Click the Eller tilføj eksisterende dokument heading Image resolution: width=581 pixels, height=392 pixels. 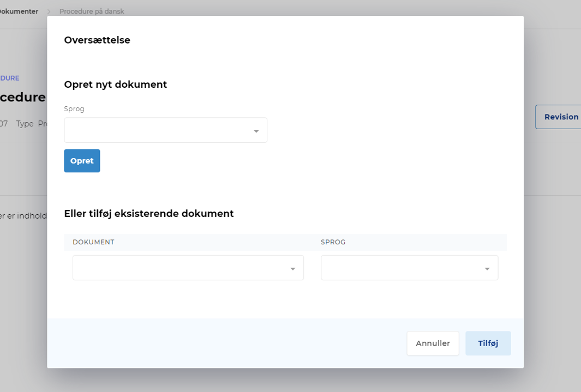[149, 214]
